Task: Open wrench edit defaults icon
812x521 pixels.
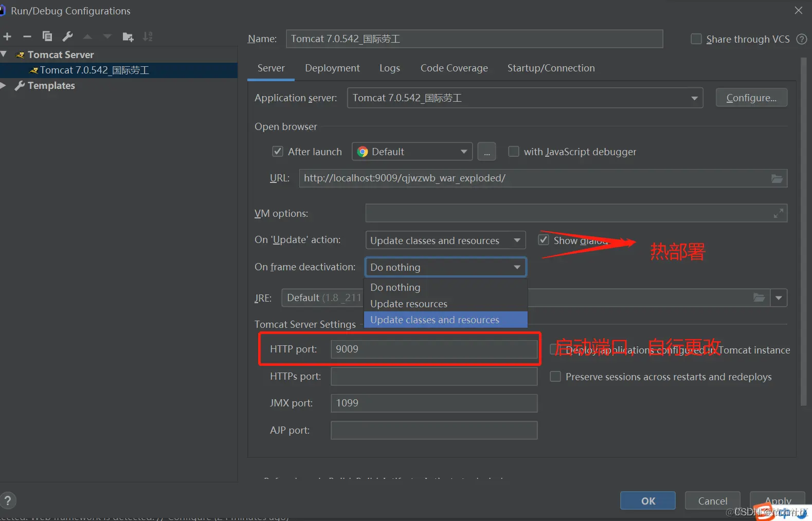Action: [67, 36]
